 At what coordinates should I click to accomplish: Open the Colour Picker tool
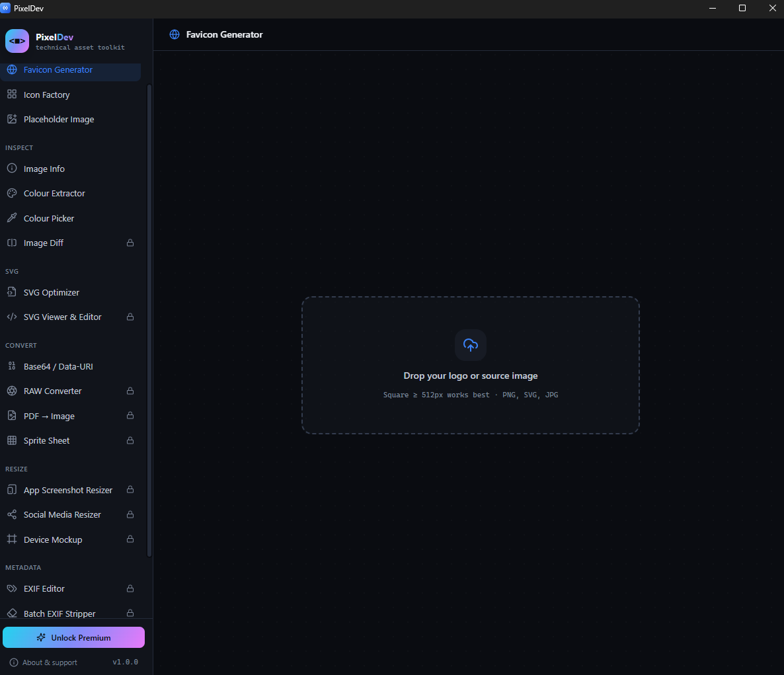click(71, 218)
